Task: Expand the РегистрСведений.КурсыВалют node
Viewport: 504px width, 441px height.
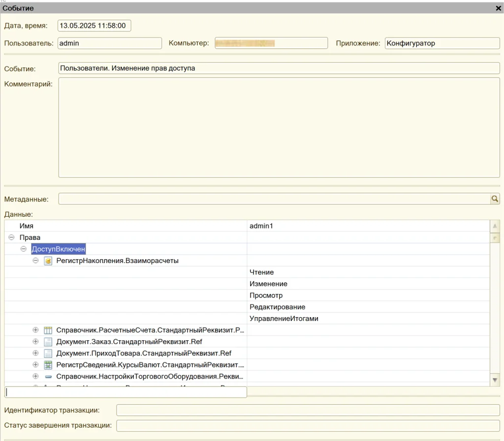Action: [35, 365]
